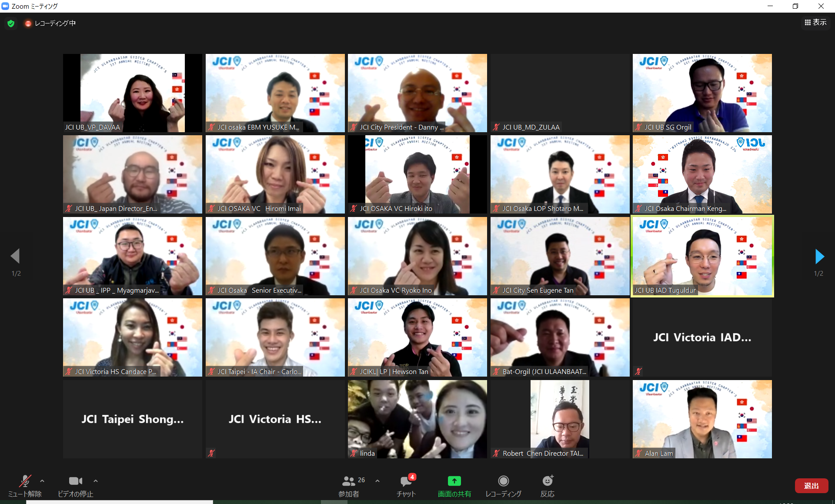This screenshot has width=835, height=504.
Task: Expand video options arrow next to camera
Action: [96, 481]
